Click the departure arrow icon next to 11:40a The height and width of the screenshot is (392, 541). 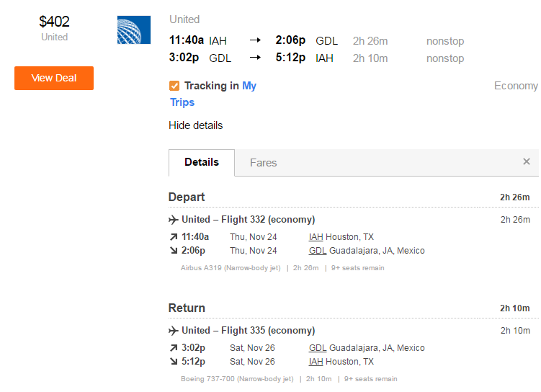tap(174, 237)
